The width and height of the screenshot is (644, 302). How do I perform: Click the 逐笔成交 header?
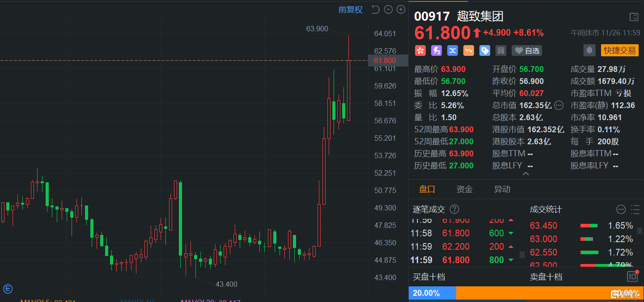[x=429, y=210]
